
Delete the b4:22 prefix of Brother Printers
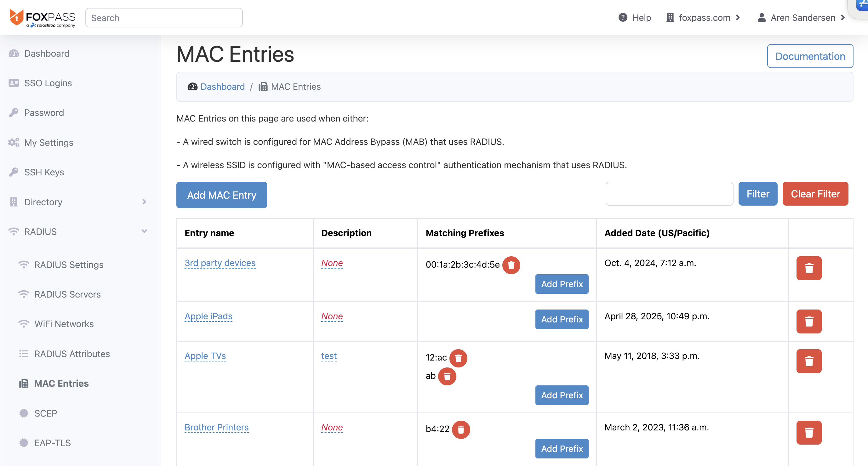point(461,429)
